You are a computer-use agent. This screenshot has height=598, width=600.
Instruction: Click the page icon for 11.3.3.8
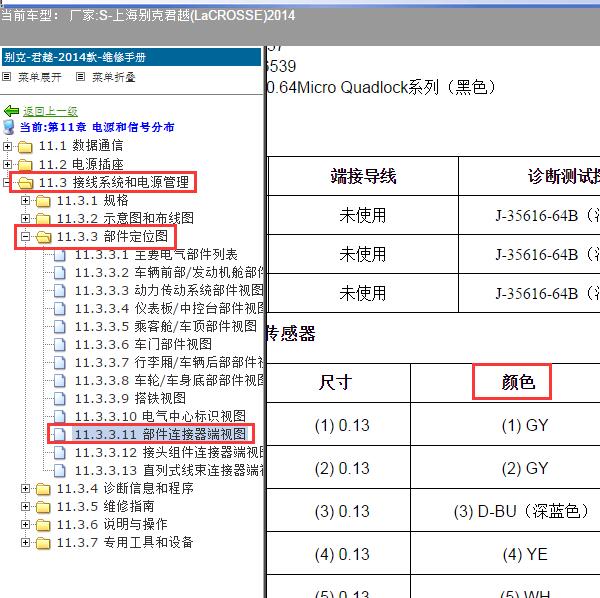click(x=60, y=381)
